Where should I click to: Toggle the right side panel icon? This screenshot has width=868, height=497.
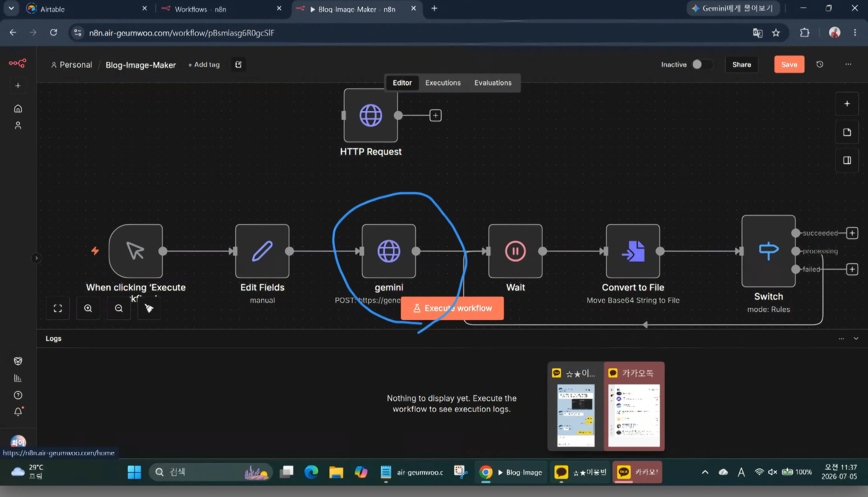pyautogui.click(x=847, y=160)
